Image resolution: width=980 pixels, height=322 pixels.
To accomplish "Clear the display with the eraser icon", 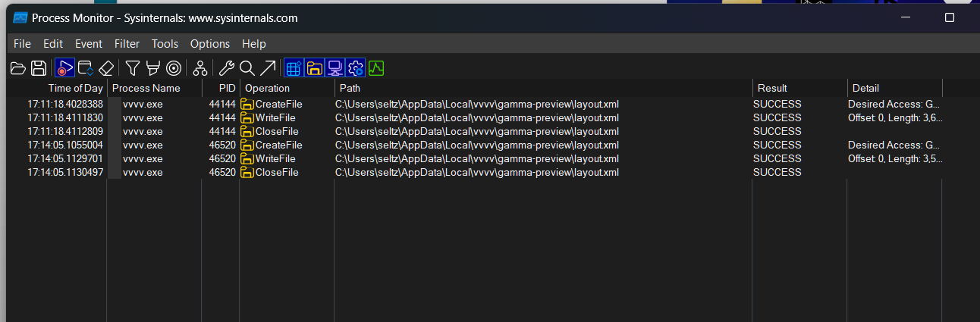I will coord(106,69).
